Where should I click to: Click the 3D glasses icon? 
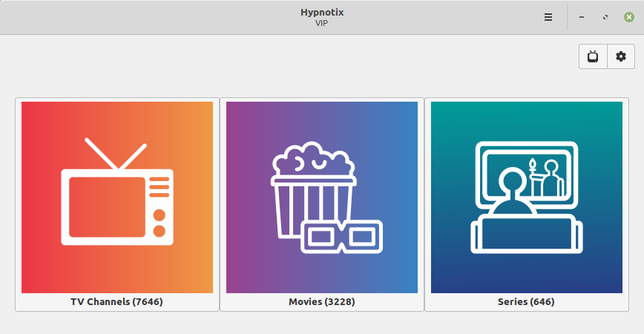342,237
